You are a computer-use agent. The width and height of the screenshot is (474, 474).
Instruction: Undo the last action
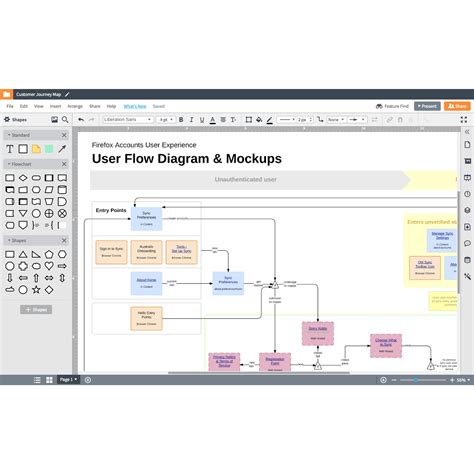pyautogui.click(x=81, y=119)
